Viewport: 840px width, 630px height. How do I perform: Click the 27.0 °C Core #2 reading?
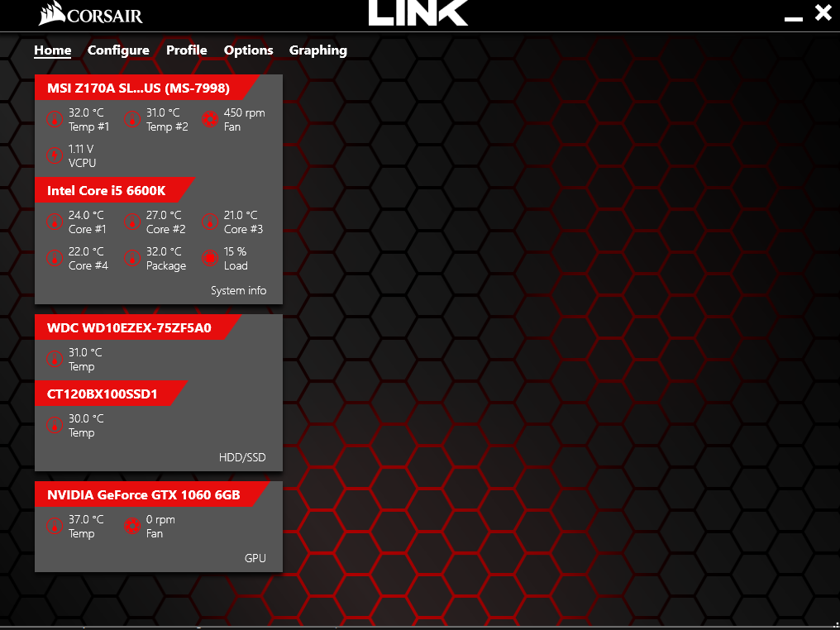[x=166, y=222]
